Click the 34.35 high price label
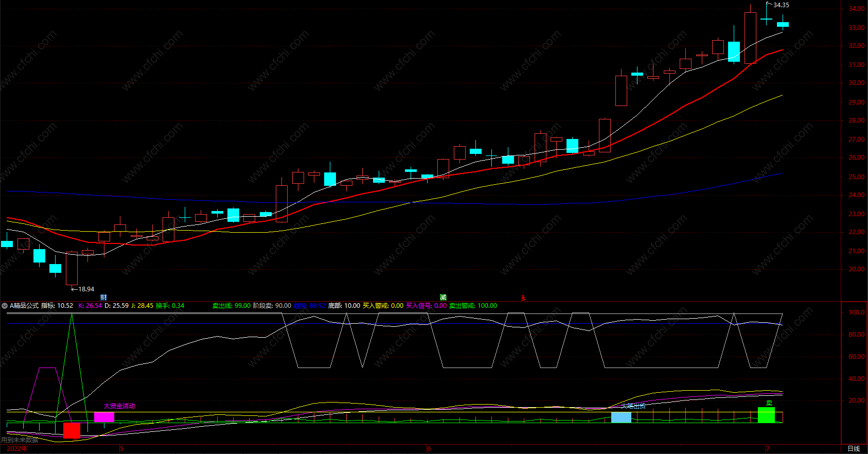 click(x=781, y=5)
